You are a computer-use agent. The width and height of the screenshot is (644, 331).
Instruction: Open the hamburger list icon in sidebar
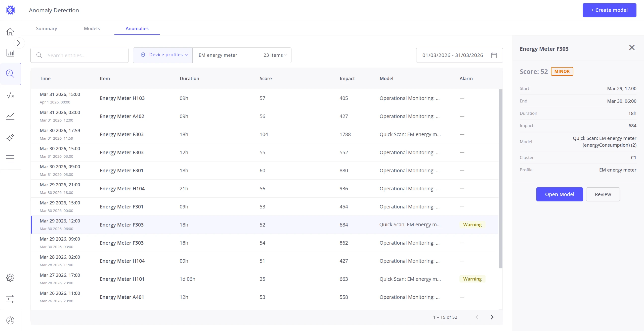(x=10, y=158)
